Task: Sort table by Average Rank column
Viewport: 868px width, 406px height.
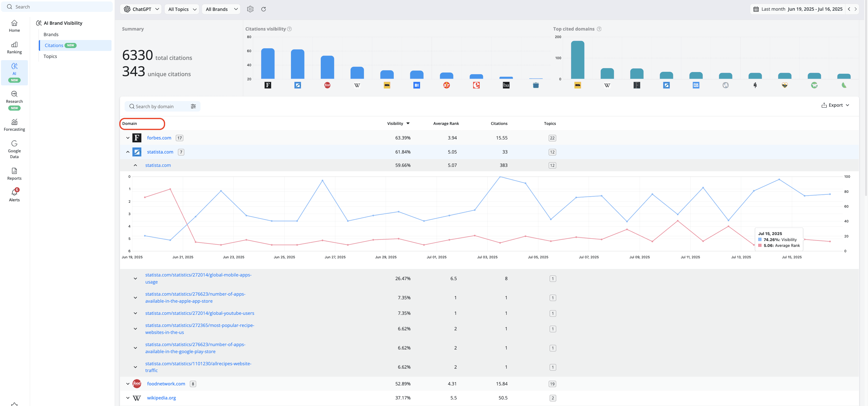Action: click(446, 124)
